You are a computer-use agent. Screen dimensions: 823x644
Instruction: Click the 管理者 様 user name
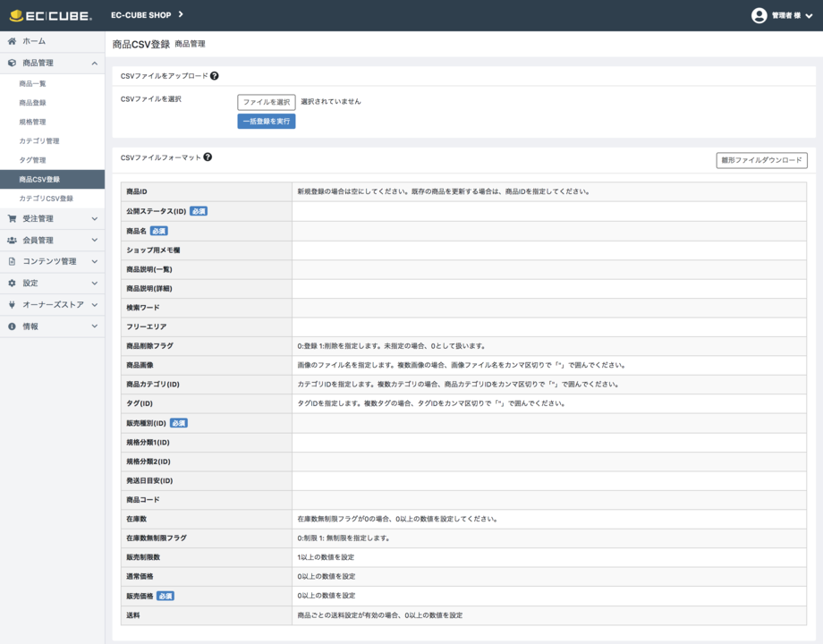785,16
